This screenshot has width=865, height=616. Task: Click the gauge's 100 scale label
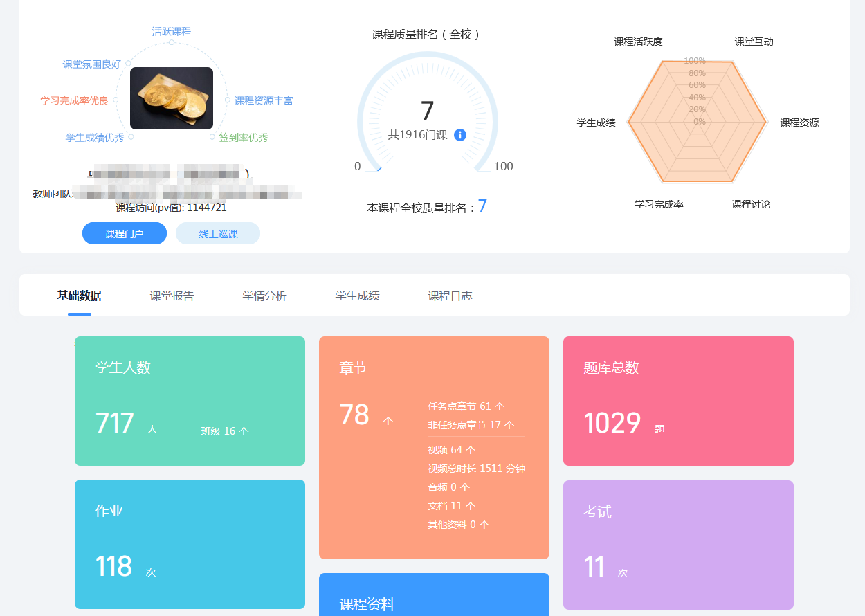click(x=504, y=166)
